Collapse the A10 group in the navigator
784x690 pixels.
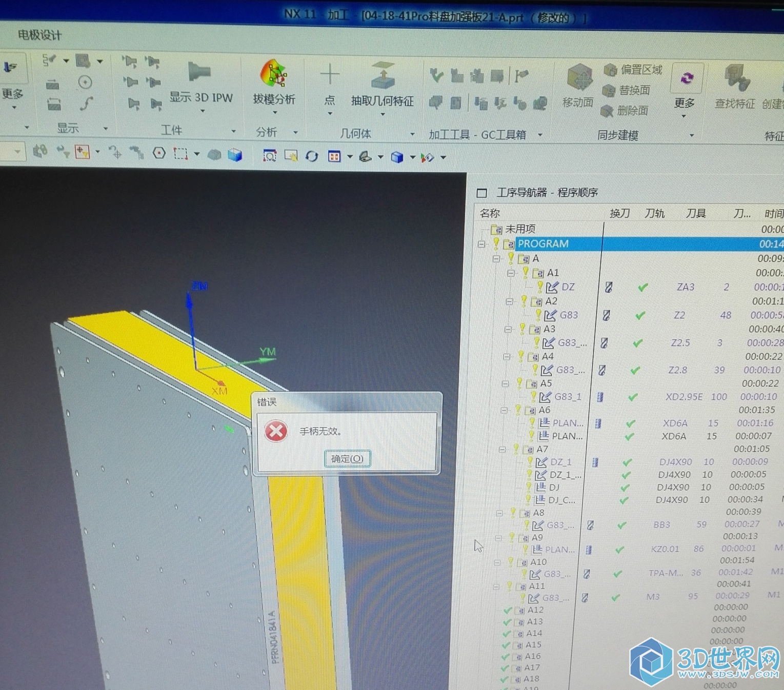[497, 562]
